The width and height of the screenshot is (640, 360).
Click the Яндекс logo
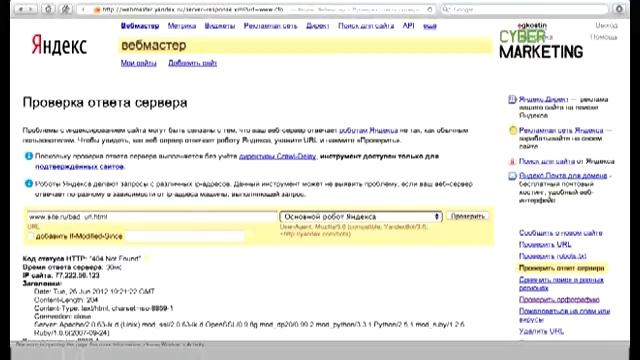pos(59,44)
